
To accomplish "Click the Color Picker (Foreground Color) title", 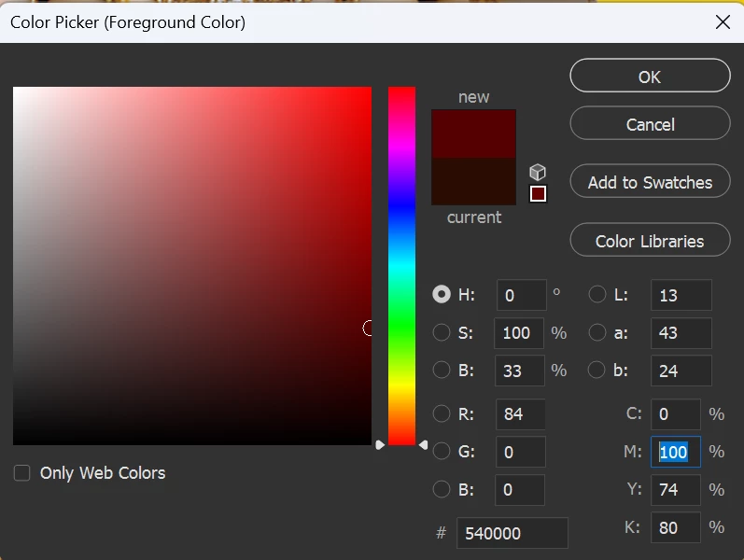I will [x=128, y=22].
